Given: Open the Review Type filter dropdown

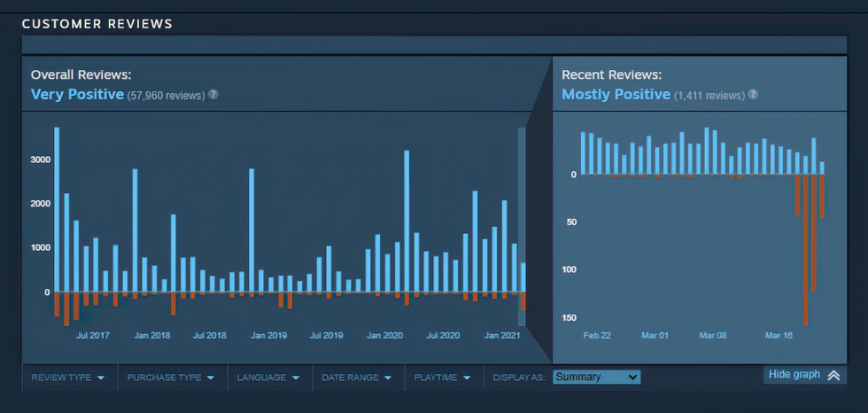Looking at the screenshot, I should pos(68,378).
